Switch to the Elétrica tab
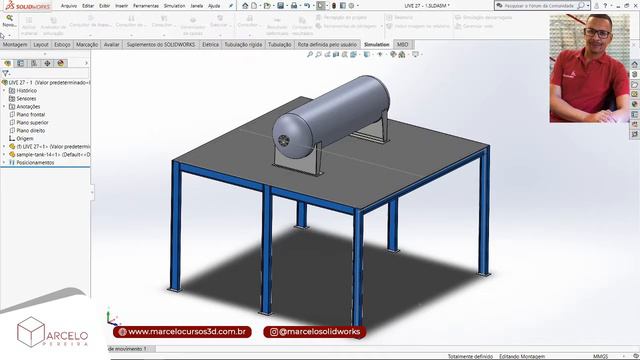The width and height of the screenshot is (640, 360). (210, 44)
